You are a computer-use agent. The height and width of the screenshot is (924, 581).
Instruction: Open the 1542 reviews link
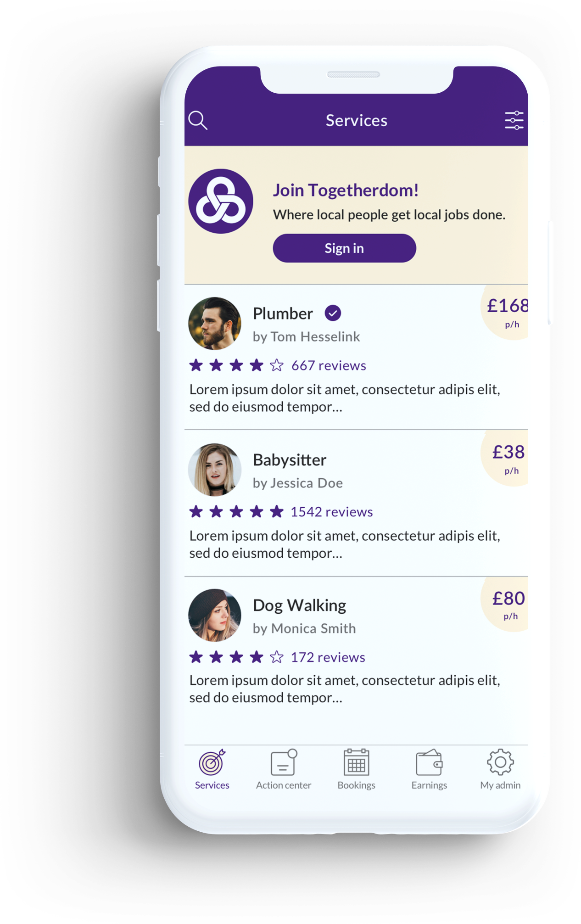[331, 511]
